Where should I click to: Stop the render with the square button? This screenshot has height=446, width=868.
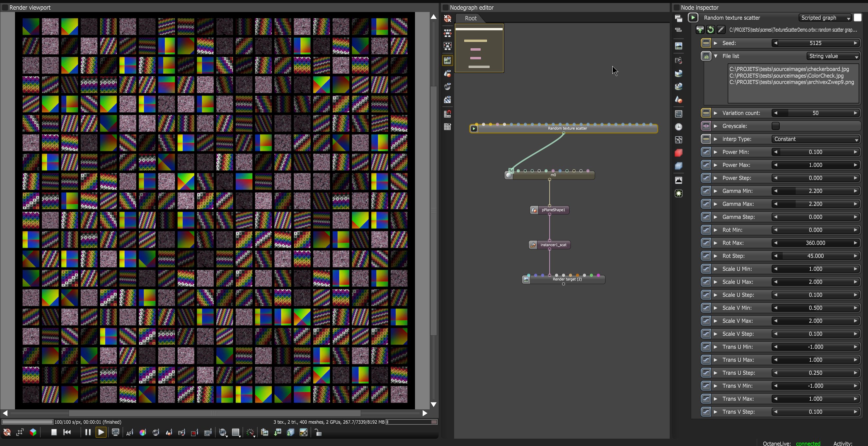[54, 432]
